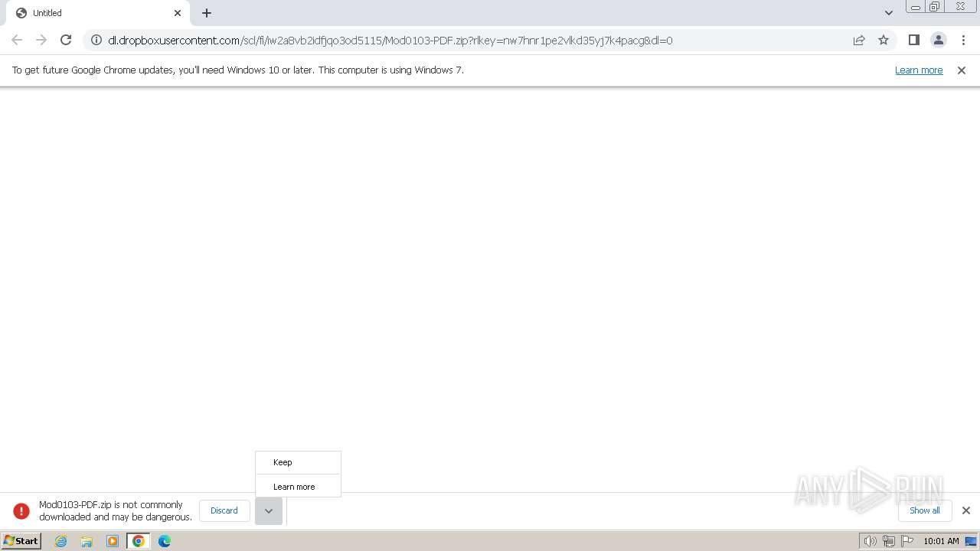Show all downloads
Image resolution: width=980 pixels, height=551 pixels.
pyautogui.click(x=925, y=510)
